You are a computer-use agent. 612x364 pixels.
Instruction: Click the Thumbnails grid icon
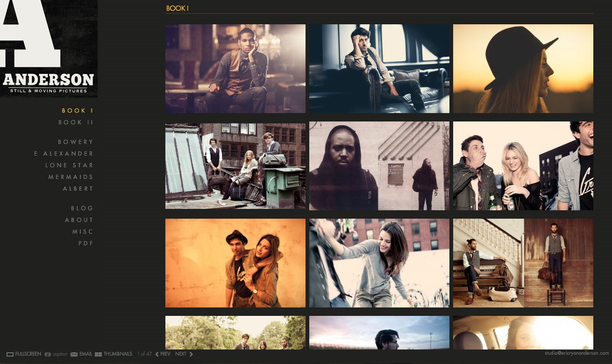pos(98,355)
